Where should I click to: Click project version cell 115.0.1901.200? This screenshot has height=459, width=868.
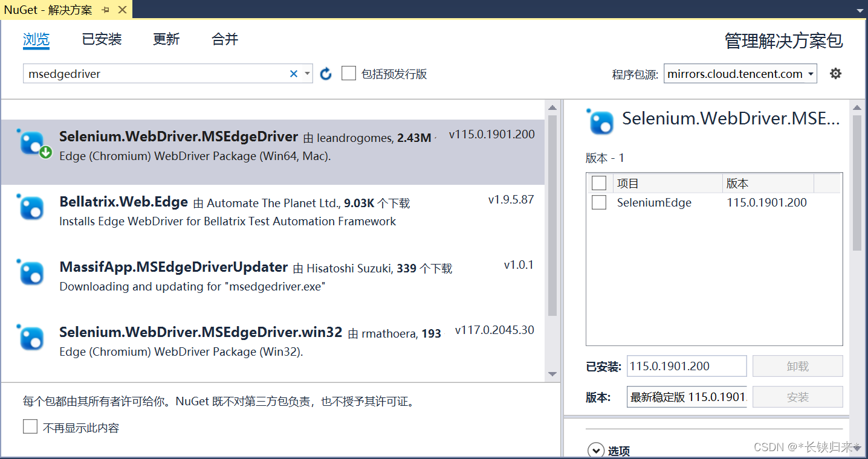766,203
